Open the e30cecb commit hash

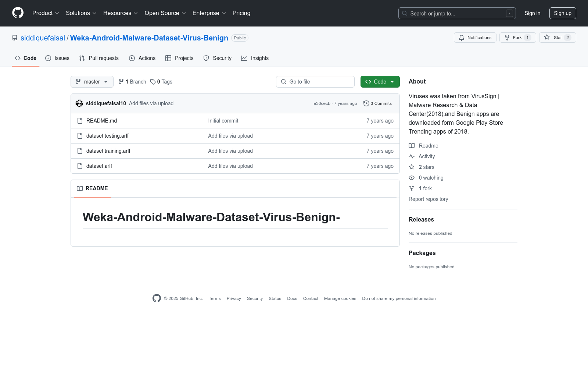(322, 103)
